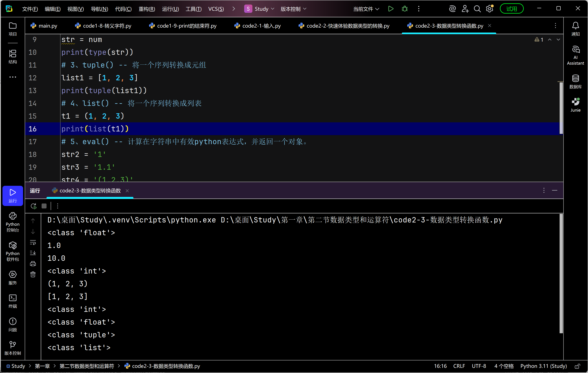Click the rerun icon in Run panel

pos(34,206)
